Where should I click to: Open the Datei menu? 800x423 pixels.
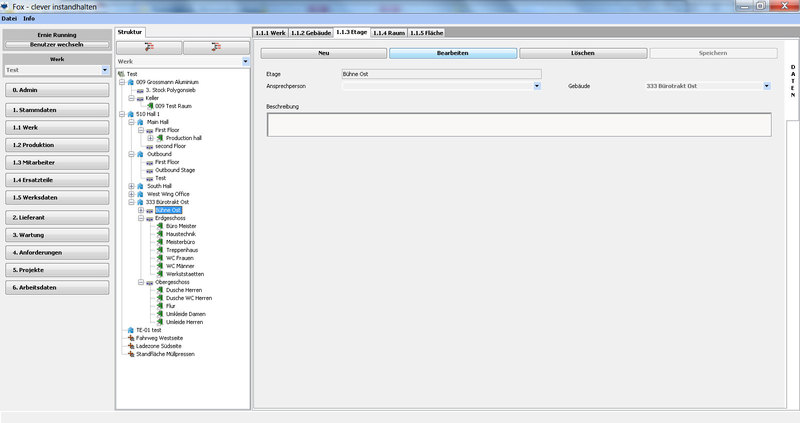click(9, 18)
